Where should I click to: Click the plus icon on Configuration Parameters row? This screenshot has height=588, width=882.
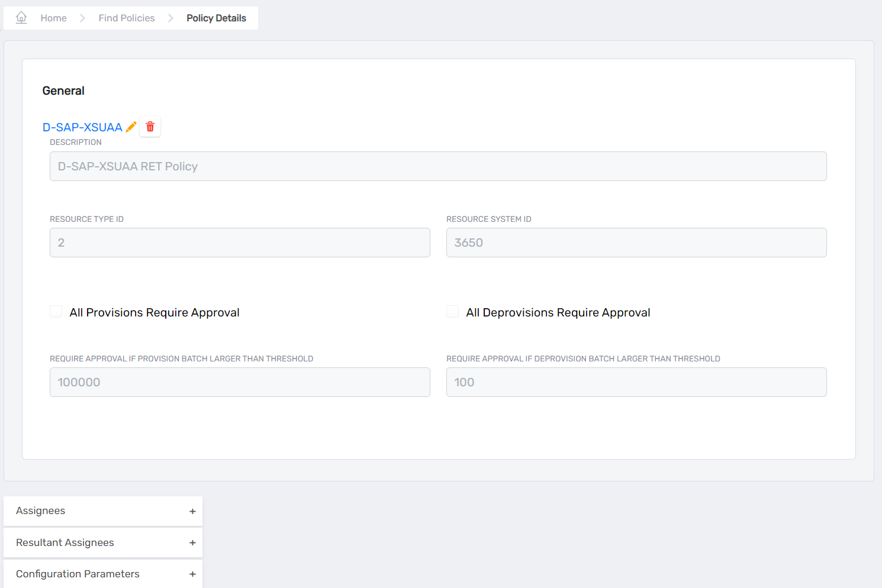pos(192,574)
